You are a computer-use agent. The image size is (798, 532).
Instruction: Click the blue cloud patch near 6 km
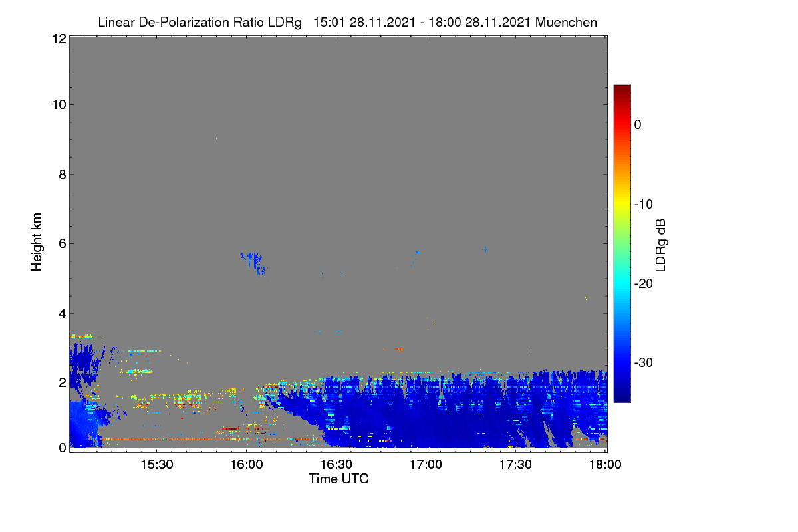click(x=254, y=261)
